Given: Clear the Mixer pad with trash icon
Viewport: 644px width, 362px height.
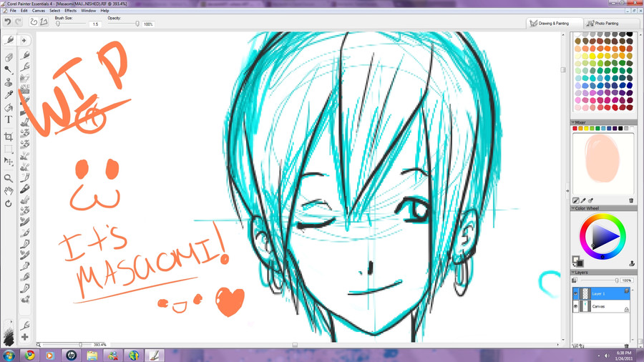Looking at the screenshot, I should pyautogui.click(x=631, y=201).
